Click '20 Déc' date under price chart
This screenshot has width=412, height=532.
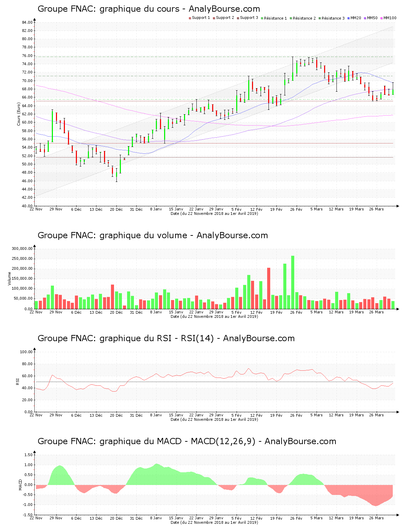tap(116, 209)
